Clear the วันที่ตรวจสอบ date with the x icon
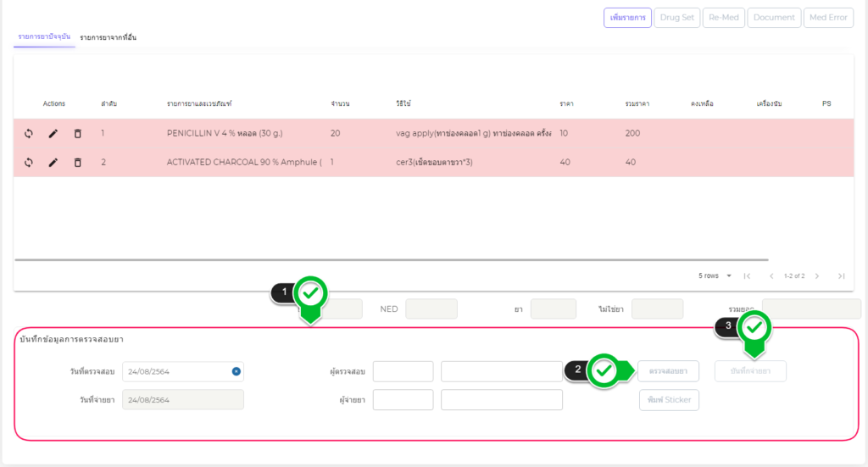This screenshot has height=467, width=868. pyautogui.click(x=236, y=371)
